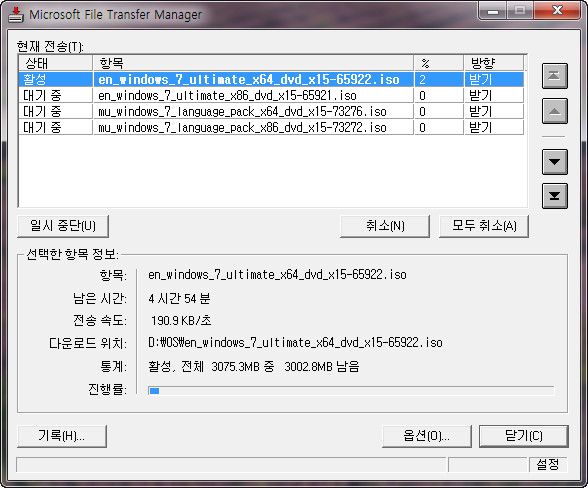Sort by 상태 column header
Screen dimensions: 588x488
(56, 63)
